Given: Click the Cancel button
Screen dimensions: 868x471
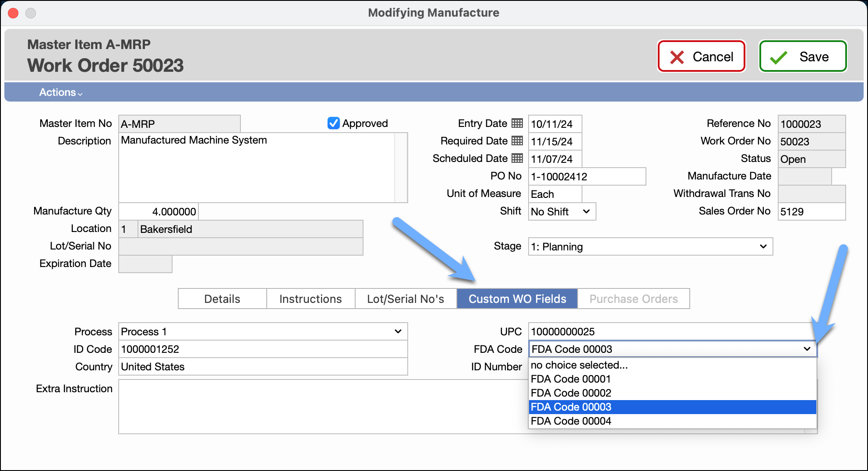Looking at the screenshot, I should tap(701, 56).
